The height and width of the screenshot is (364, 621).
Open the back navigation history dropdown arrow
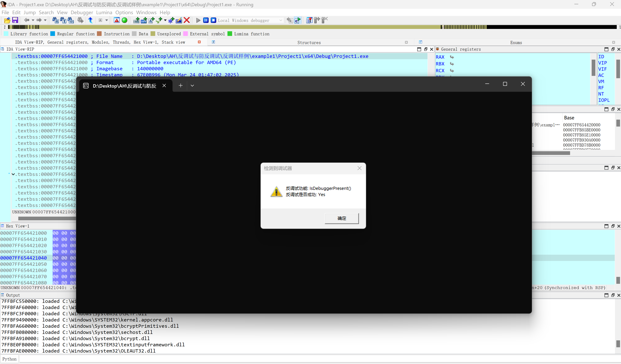pyautogui.click(x=33, y=20)
